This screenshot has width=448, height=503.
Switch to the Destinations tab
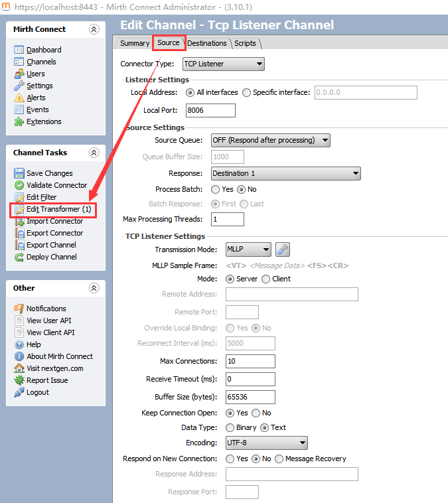pyautogui.click(x=207, y=43)
